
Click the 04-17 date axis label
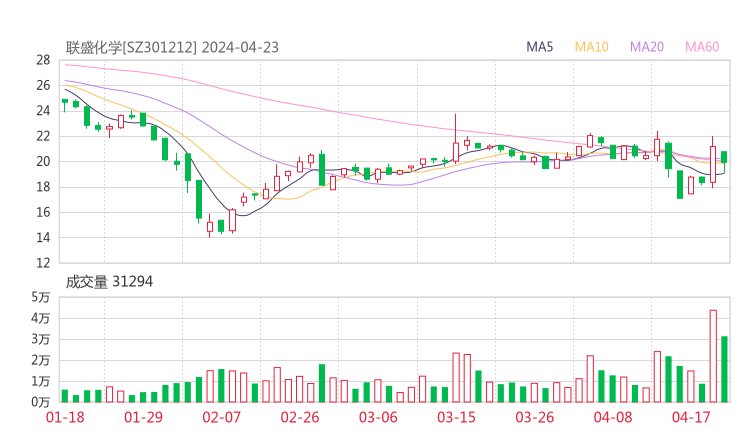tap(691, 417)
